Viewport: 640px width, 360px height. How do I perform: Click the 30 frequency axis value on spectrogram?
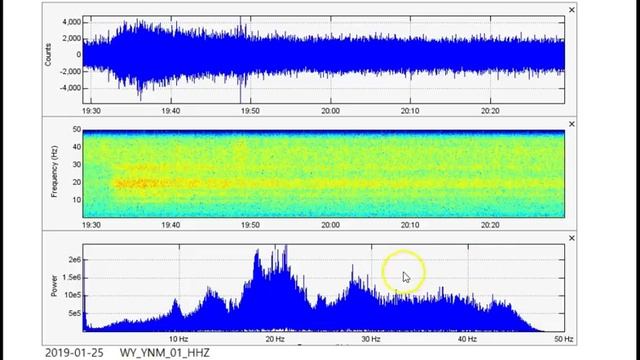[x=77, y=164]
